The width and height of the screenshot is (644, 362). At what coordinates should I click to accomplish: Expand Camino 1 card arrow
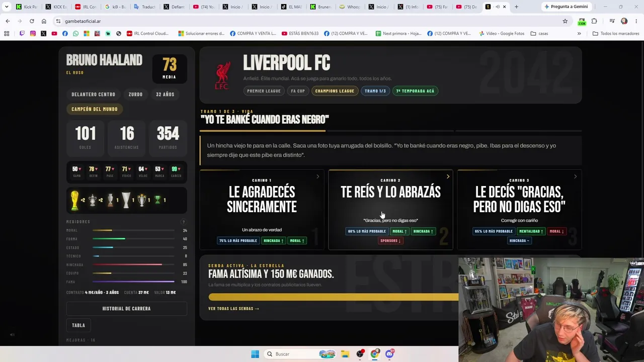[x=317, y=176]
